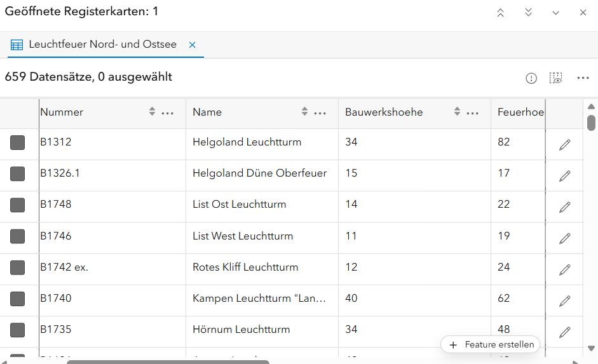
Task: Select row B1312 checkbox
Action: [18, 142]
